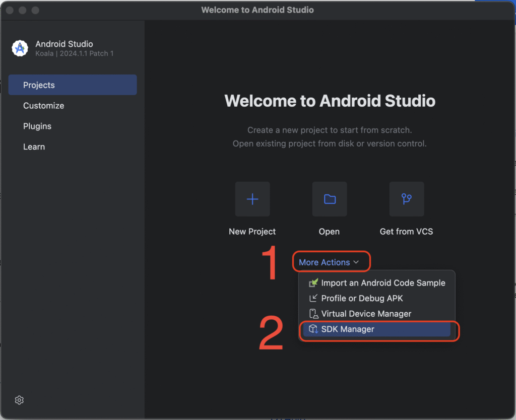The width and height of the screenshot is (516, 420).
Task: Click the Import Android Code Sample icon
Action: [x=313, y=283]
